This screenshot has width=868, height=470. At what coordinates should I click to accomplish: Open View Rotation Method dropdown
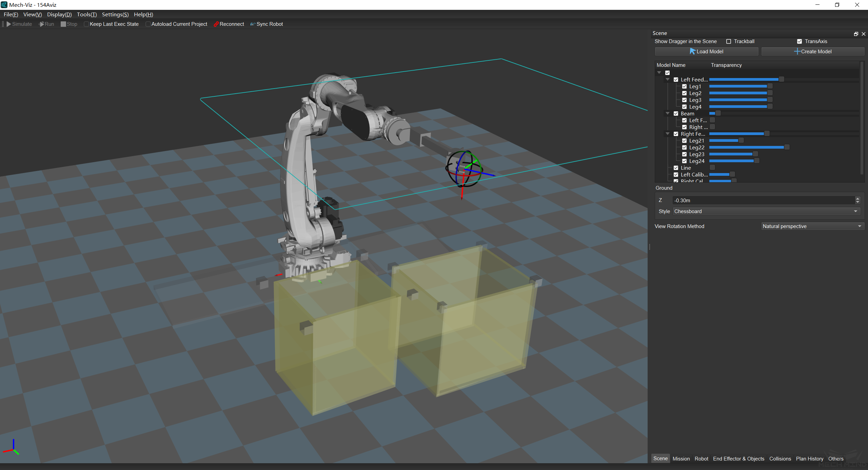click(x=812, y=226)
